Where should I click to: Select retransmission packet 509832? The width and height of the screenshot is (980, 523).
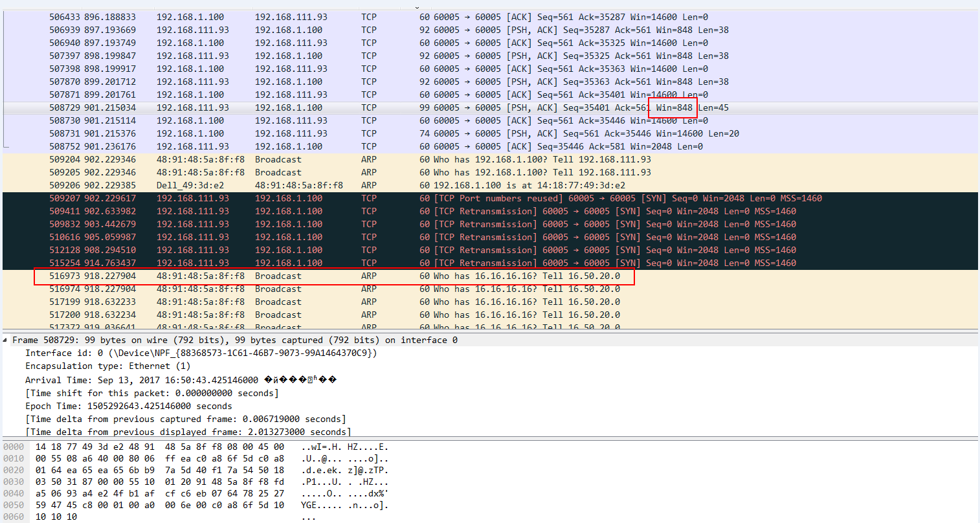click(490, 224)
